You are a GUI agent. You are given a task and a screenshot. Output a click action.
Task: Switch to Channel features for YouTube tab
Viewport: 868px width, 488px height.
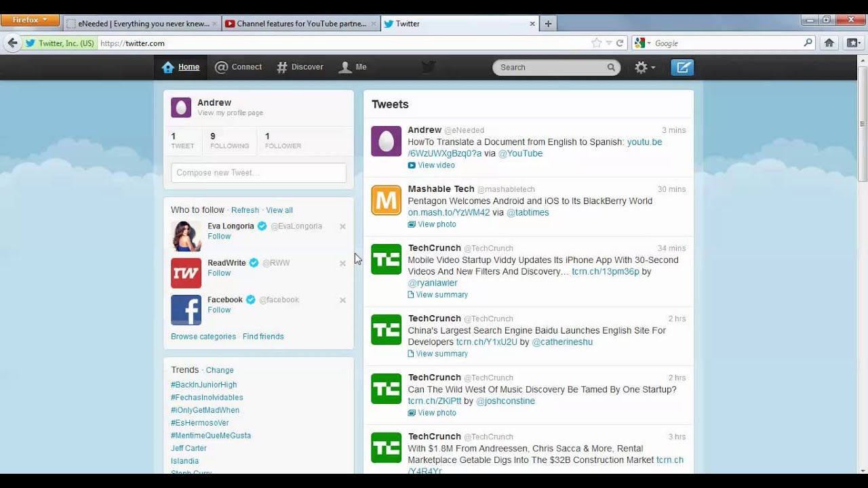300,24
